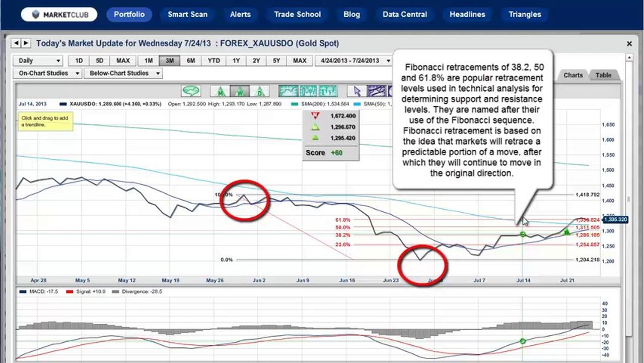The height and width of the screenshot is (363, 644).
Task: Select MAX next to 5Y
Action: point(300,60)
